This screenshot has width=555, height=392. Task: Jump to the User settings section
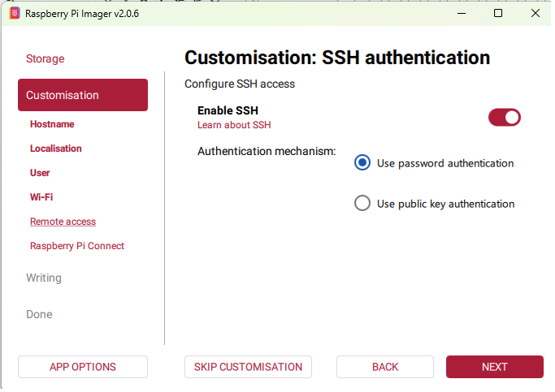tap(40, 173)
